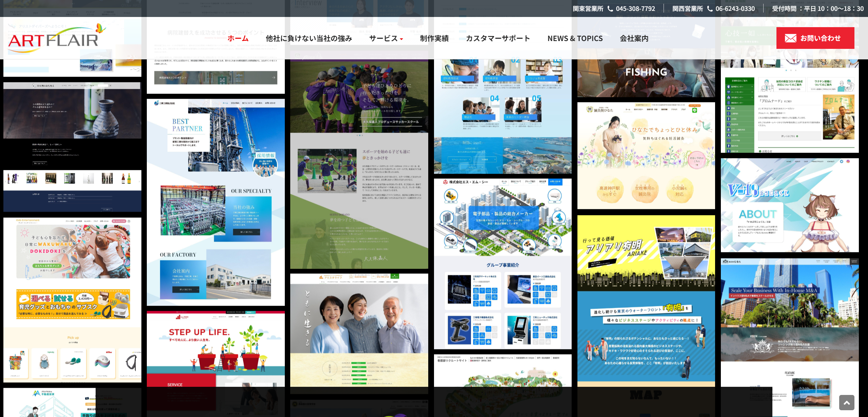Click the お問い合わせ contact button
Image resolution: width=868 pixels, height=417 pixels.
coord(815,38)
